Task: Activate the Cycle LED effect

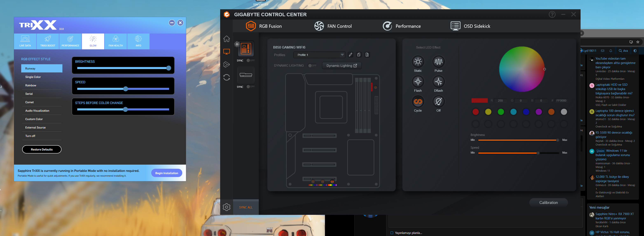Action: pos(418,101)
